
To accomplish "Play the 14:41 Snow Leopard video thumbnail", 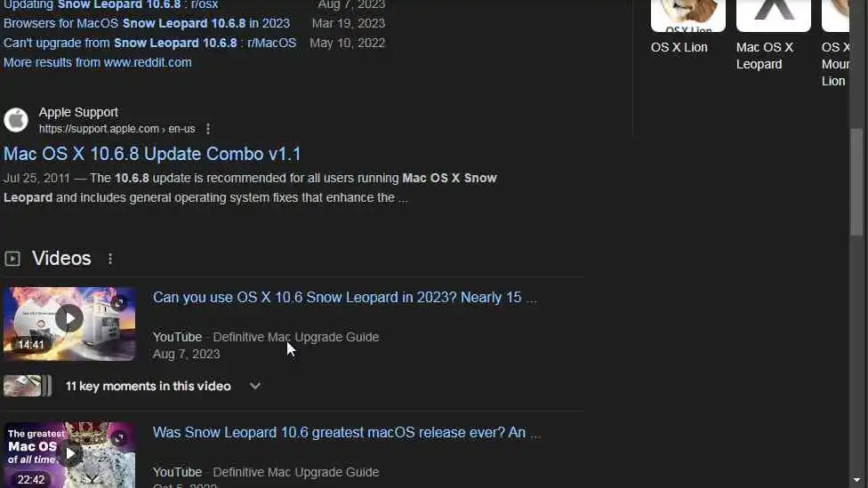I will click(x=69, y=324).
